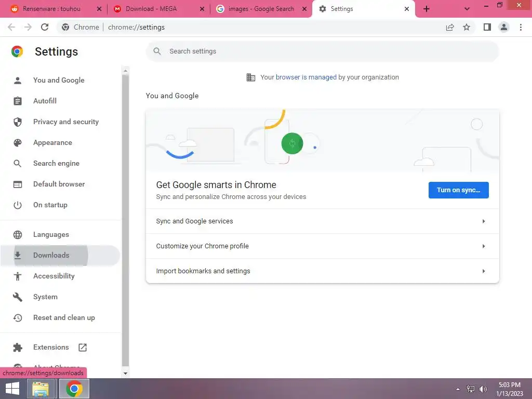This screenshot has height=399, width=532.
Task: Open the profile avatar menu
Action: (504, 27)
